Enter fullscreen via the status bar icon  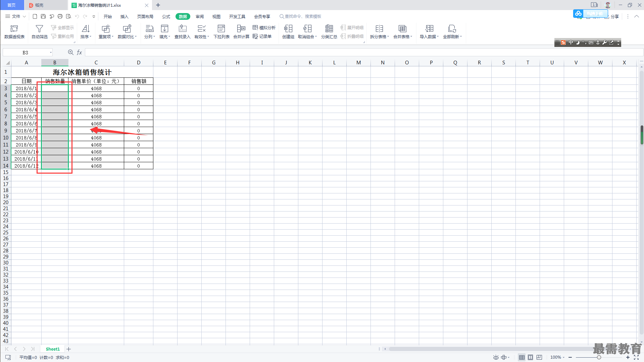tap(636, 357)
